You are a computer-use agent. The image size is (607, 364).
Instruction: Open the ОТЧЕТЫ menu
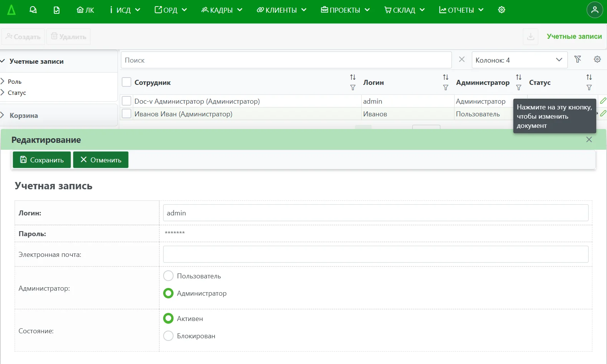coord(461,10)
